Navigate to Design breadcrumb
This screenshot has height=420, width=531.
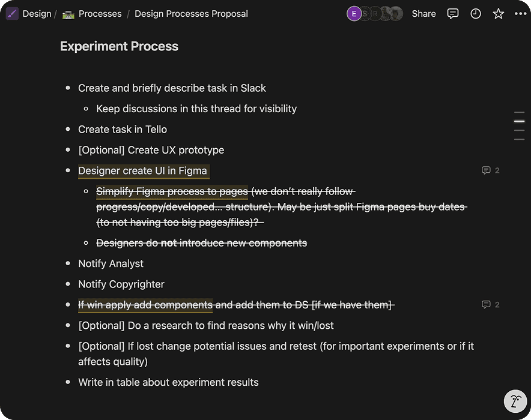click(x=37, y=14)
